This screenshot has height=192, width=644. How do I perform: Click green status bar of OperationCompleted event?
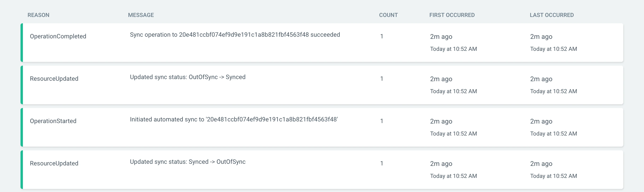click(22, 43)
